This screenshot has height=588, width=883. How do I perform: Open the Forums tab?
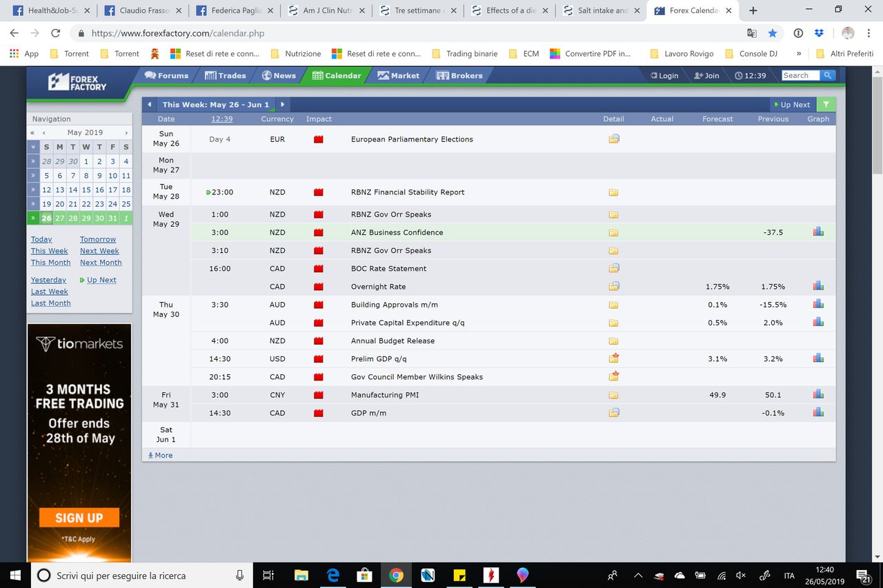[166, 76]
